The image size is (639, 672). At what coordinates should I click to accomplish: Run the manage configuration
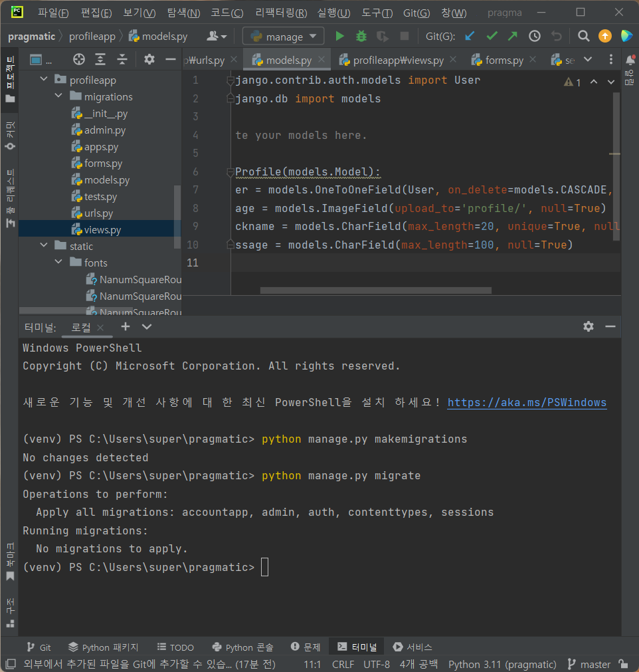tap(339, 37)
